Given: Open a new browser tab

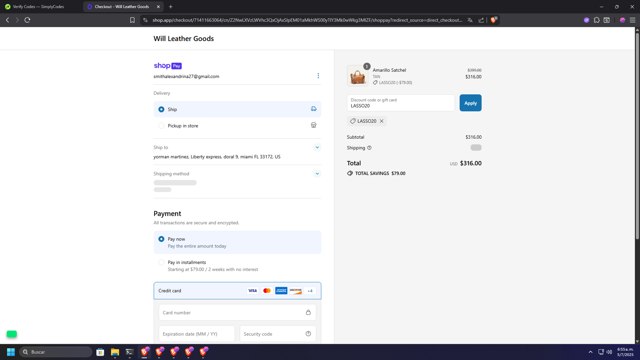Looking at the screenshot, I should pos(171,7).
